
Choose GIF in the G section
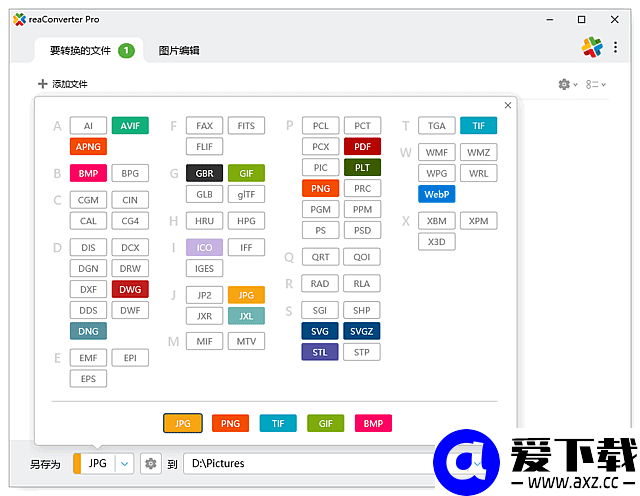pyautogui.click(x=247, y=173)
